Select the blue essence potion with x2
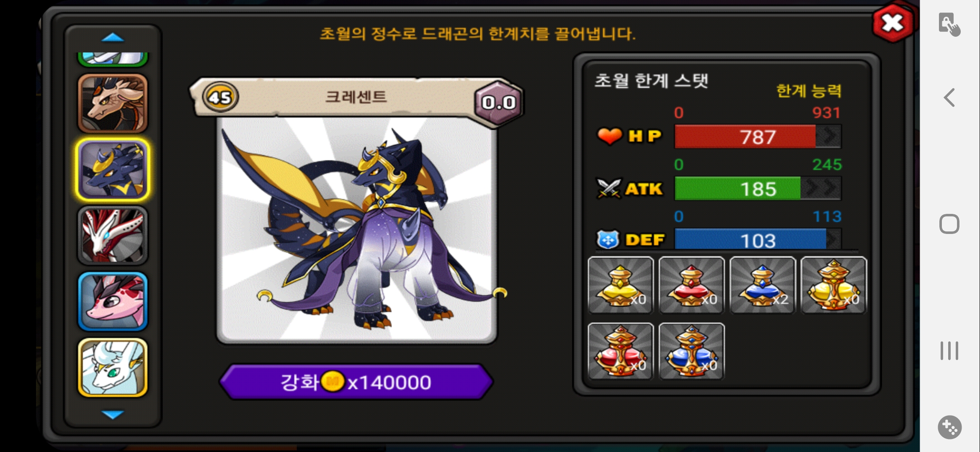This screenshot has width=980, height=452. pos(763,285)
